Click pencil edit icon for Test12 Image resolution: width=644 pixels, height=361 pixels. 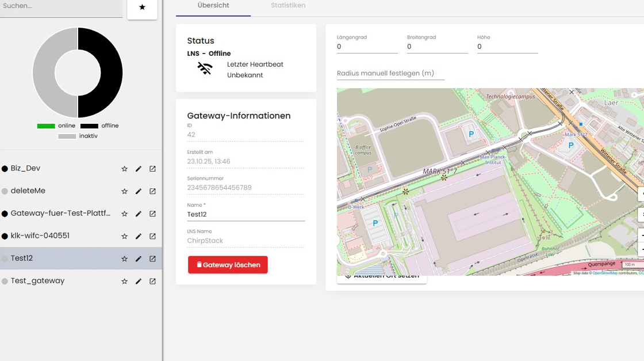(139, 259)
